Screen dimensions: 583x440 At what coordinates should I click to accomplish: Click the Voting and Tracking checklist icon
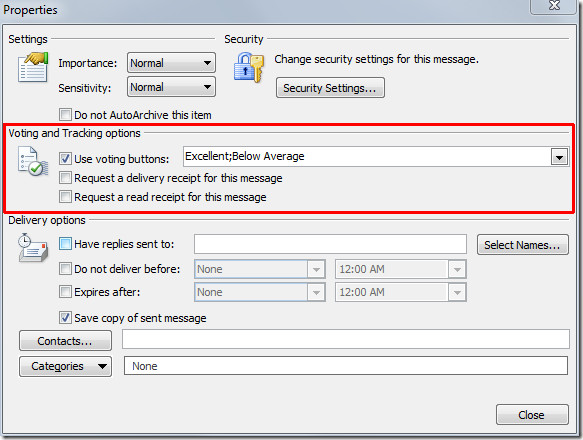pyautogui.click(x=33, y=161)
